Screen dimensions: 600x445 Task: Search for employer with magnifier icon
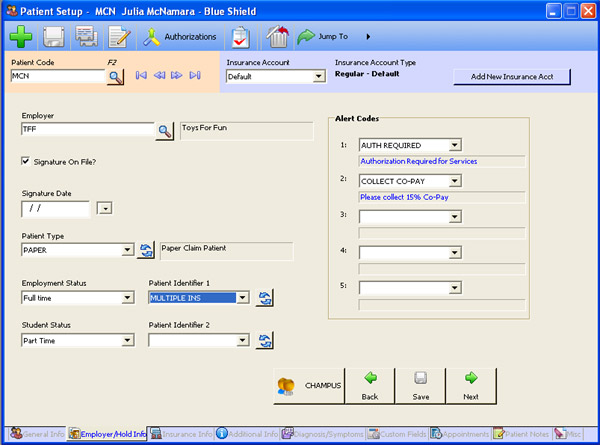(x=164, y=131)
